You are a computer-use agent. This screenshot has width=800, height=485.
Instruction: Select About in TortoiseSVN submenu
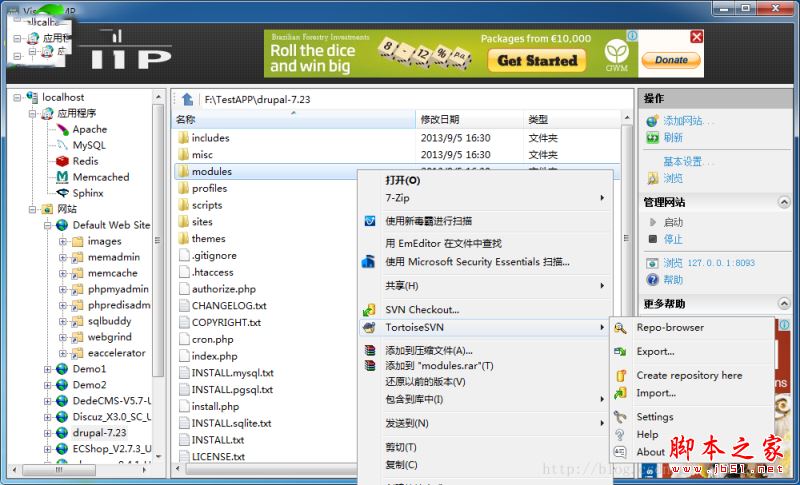pyautogui.click(x=650, y=452)
